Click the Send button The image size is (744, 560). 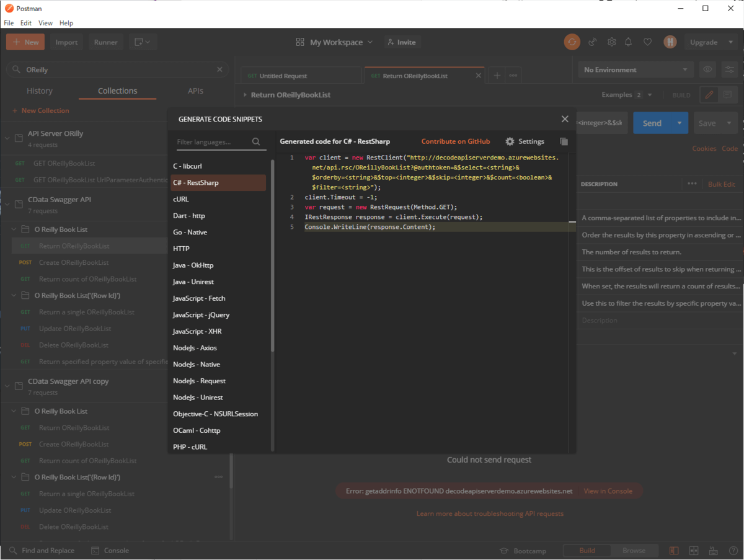coord(652,123)
